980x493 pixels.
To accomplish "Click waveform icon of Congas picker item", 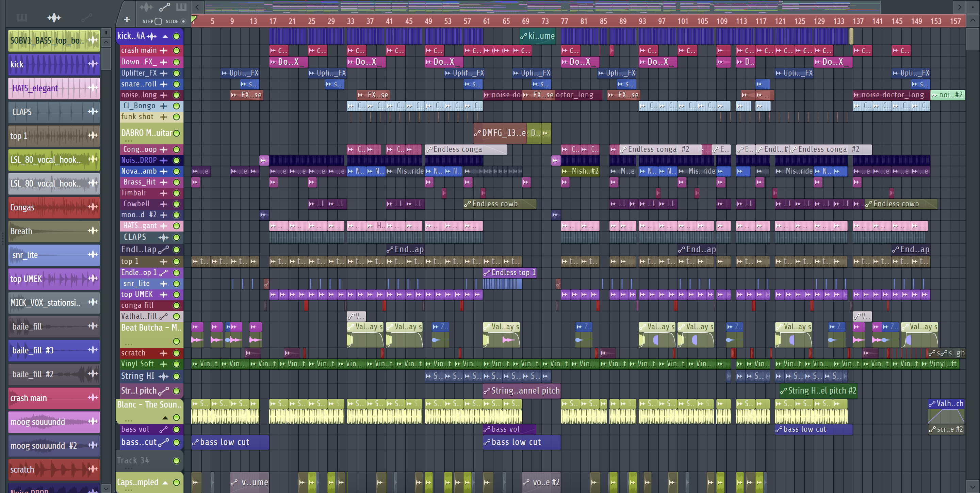I will click(93, 207).
